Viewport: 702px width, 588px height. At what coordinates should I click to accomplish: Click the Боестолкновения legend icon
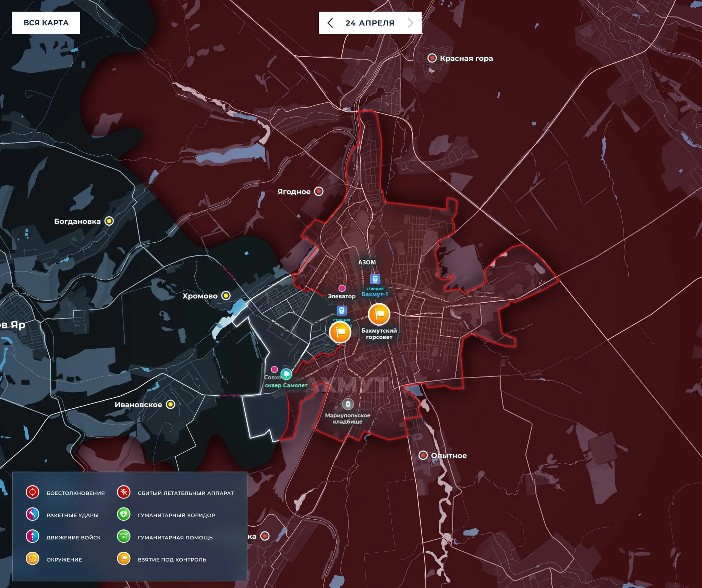point(33,492)
